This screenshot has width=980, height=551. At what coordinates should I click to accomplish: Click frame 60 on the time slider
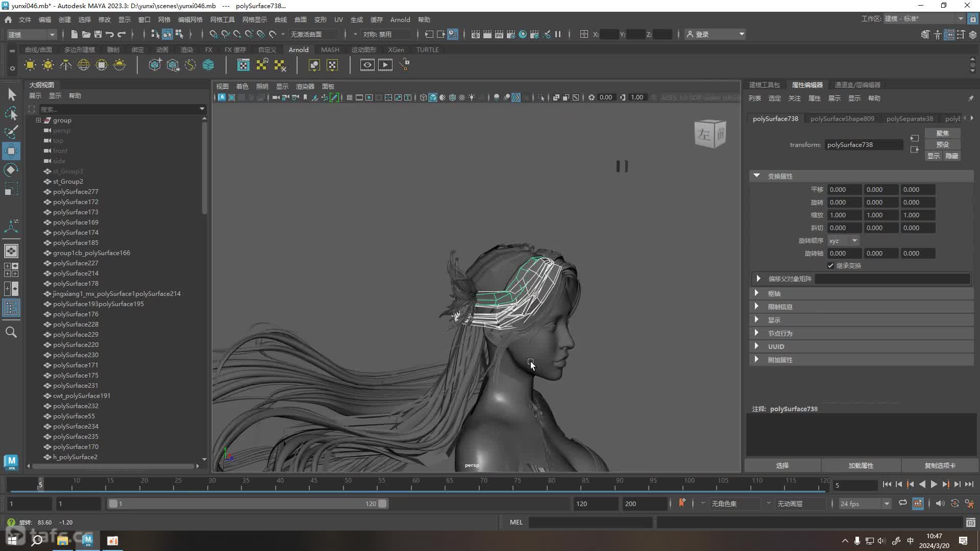(x=416, y=484)
